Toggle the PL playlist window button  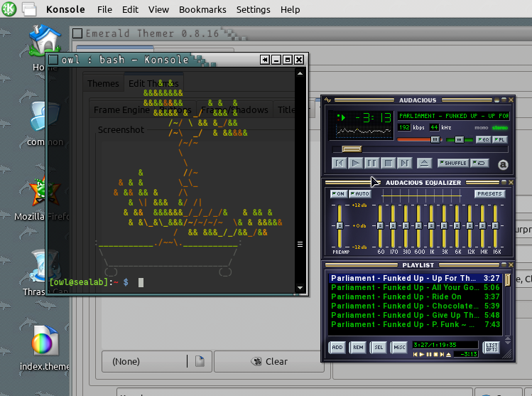click(500, 139)
